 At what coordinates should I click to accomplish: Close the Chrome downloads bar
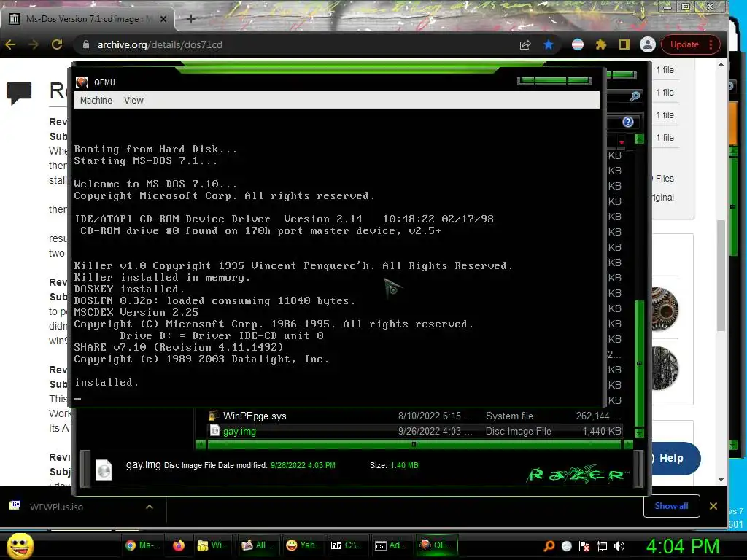tap(713, 506)
